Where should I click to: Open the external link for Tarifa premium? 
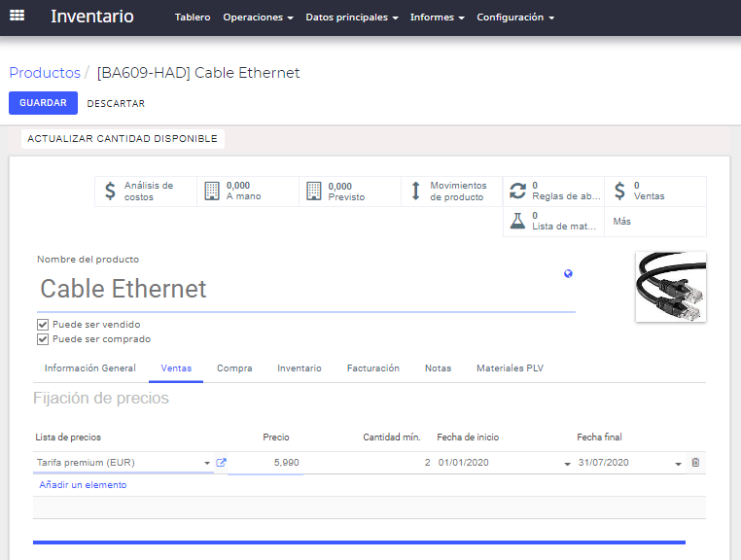point(221,463)
